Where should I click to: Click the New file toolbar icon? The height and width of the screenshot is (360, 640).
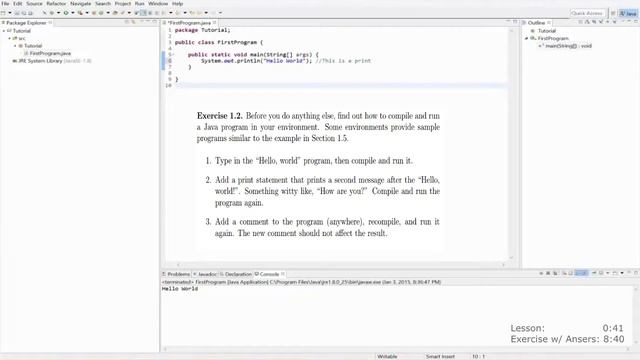[3, 13]
